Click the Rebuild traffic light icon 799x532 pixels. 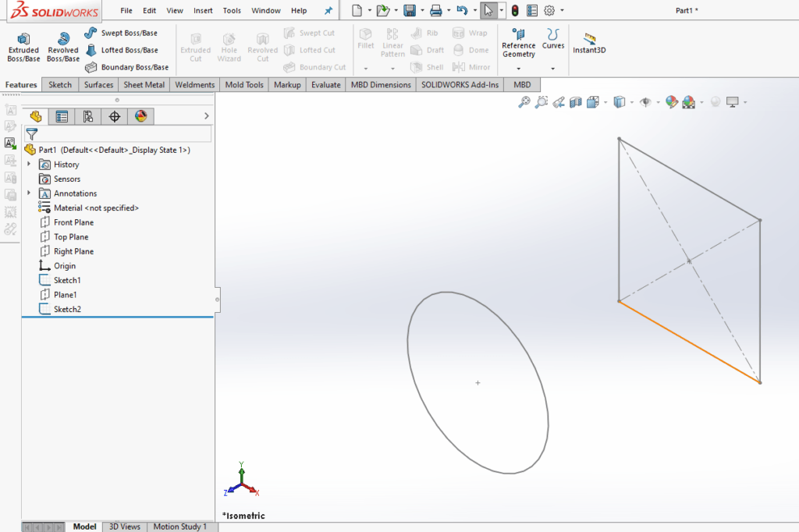tap(515, 10)
